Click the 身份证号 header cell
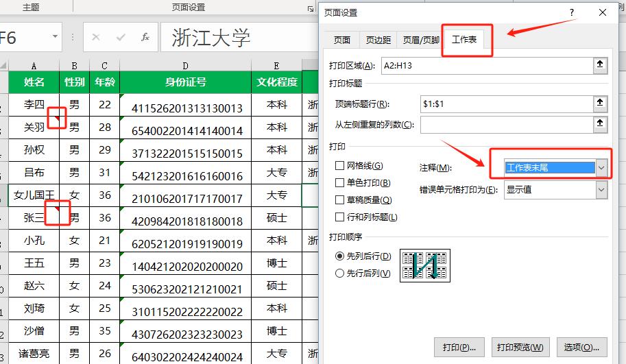Screen dimensions: 626x364 (185, 82)
